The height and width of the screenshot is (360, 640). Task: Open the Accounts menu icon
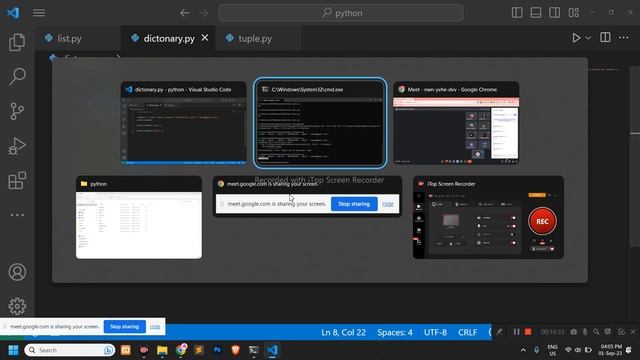click(x=17, y=272)
